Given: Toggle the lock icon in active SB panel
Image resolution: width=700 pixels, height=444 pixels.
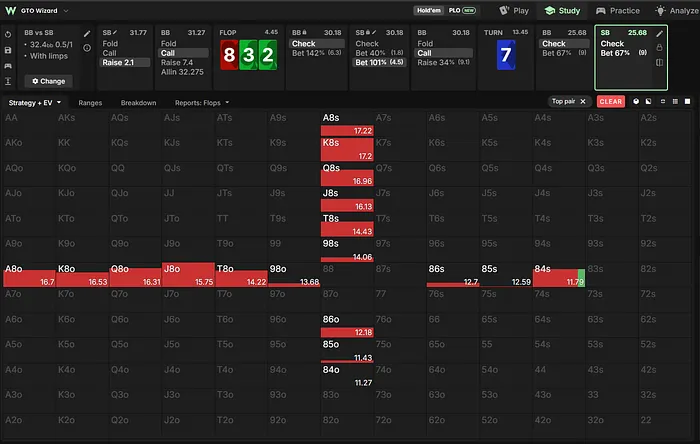Looking at the screenshot, I should pos(659,48).
